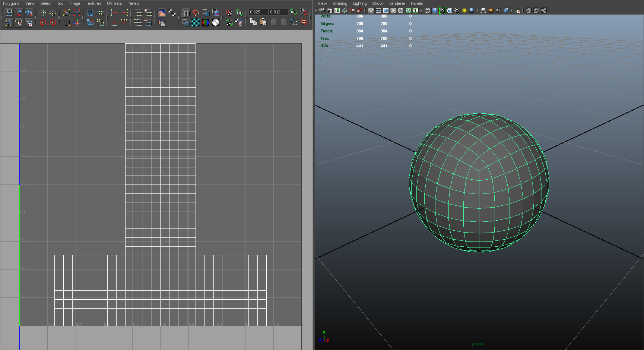Image resolution: width=644 pixels, height=350 pixels.
Task: Toggle checkered tile texture display
Action: click(196, 23)
